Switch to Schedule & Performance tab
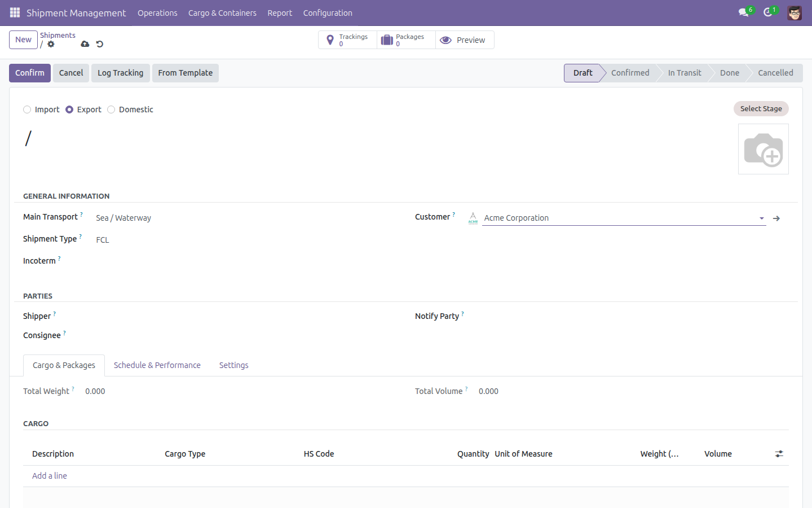The width and height of the screenshot is (812, 508). point(157,365)
